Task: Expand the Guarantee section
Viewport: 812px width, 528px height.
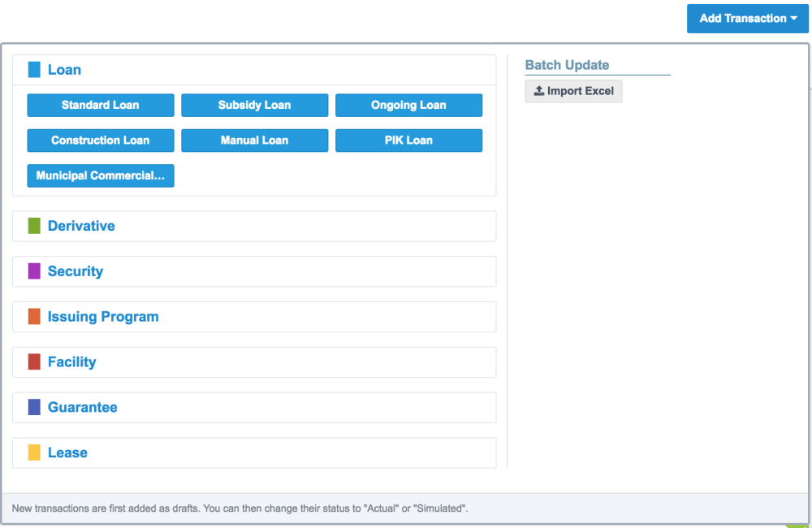Action: (254, 407)
